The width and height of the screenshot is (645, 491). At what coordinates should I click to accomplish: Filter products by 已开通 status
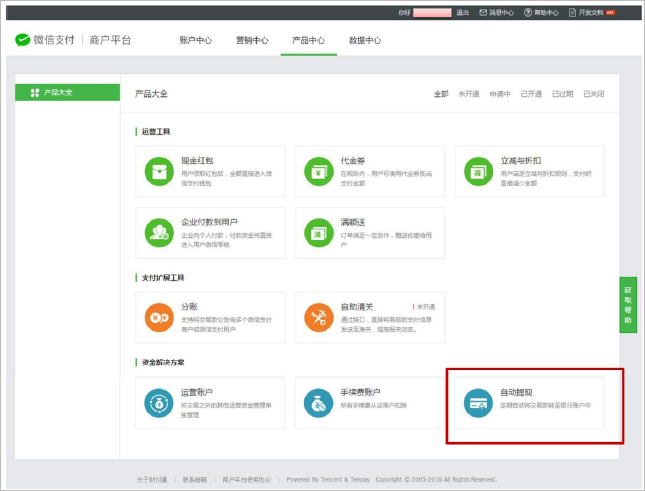[x=530, y=94]
